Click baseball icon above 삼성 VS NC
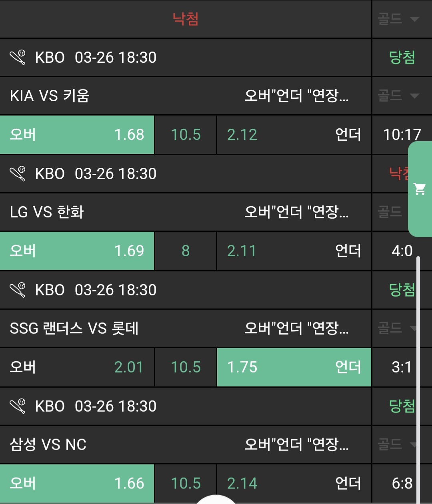 (18, 406)
